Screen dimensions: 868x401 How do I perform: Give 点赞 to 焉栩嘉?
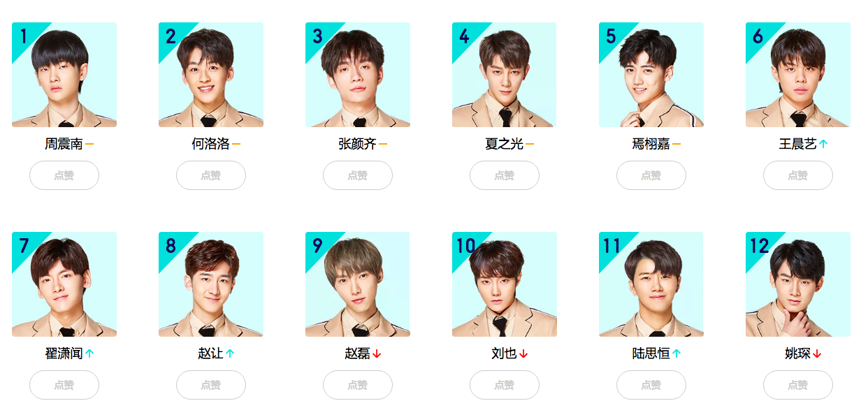point(651,175)
